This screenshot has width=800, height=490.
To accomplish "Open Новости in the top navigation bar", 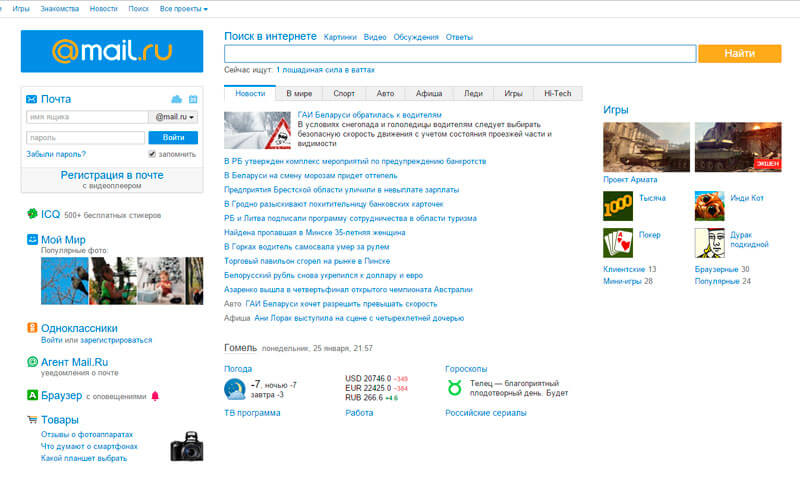I will tap(104, 9).
